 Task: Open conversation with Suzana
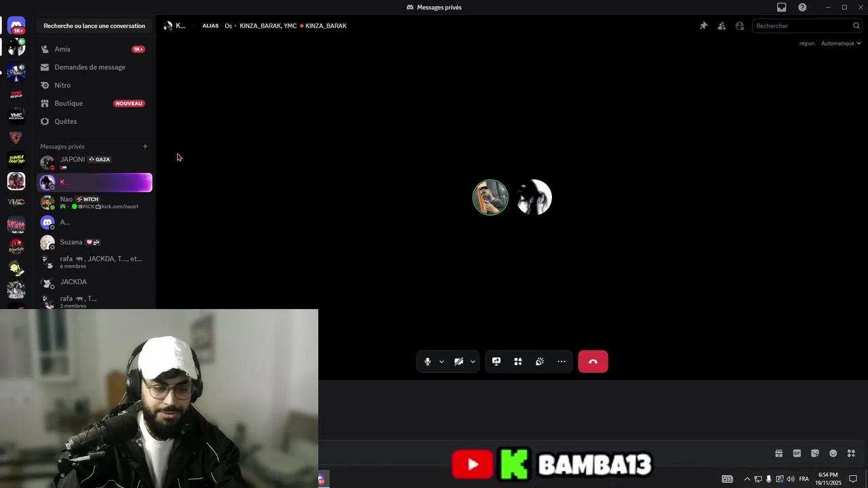click(x=94, y=242)
